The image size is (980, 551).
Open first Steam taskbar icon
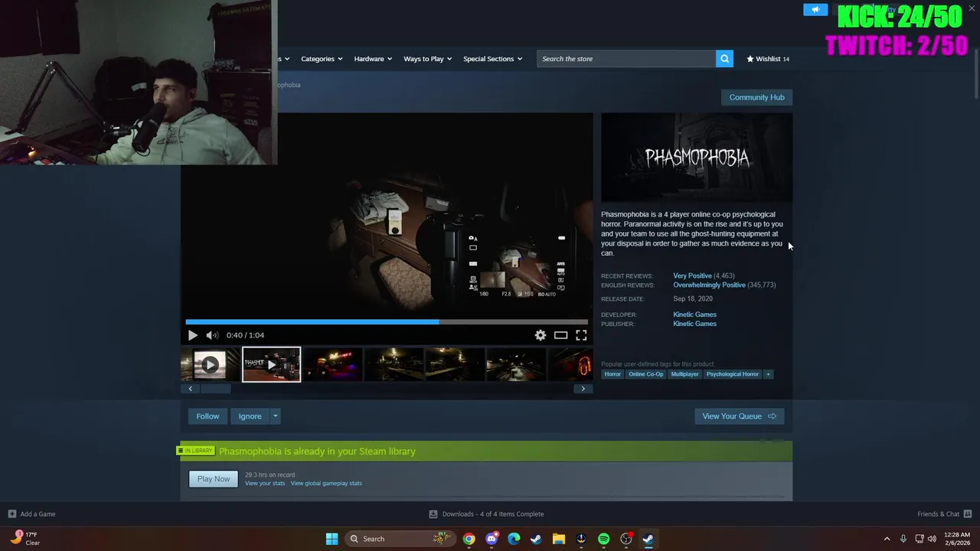(x=536, y=539)
